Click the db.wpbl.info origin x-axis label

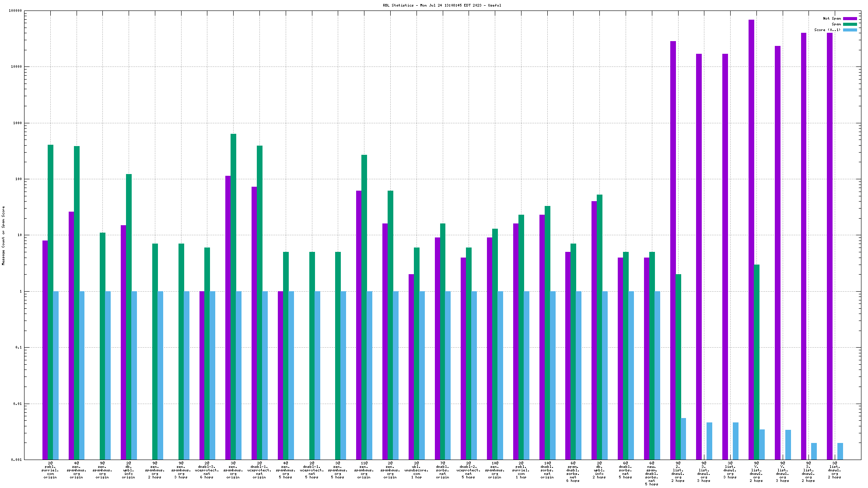(129, 470)
